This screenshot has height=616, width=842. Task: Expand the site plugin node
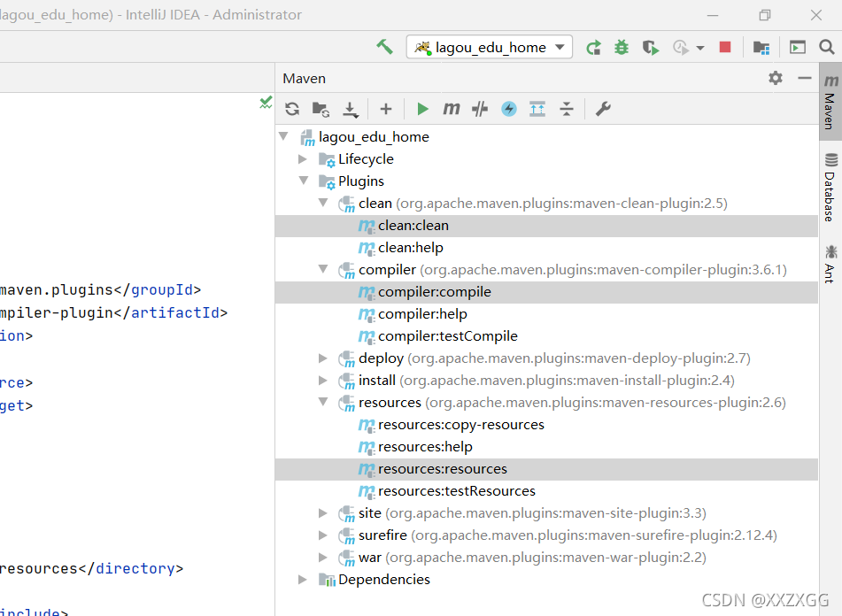pos(323,513)
